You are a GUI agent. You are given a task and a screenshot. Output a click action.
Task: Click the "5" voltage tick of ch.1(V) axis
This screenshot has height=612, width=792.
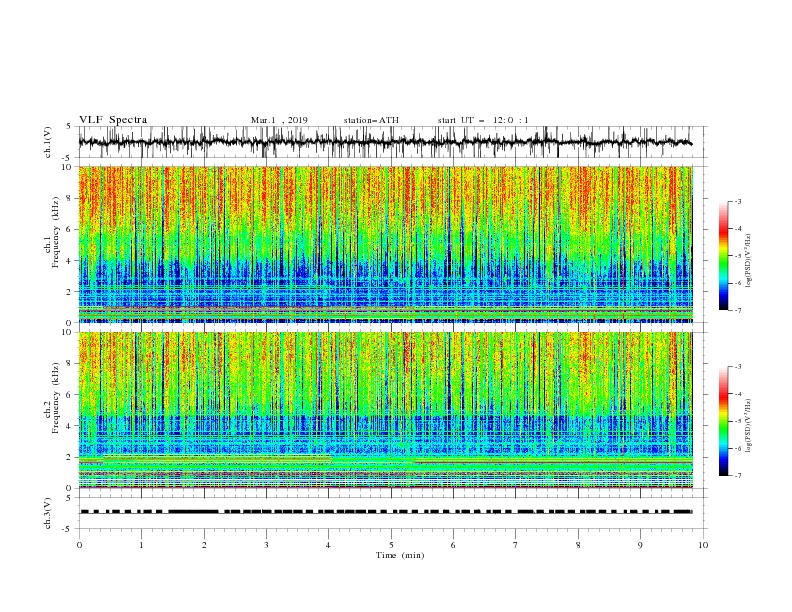[x=68, y=127]
